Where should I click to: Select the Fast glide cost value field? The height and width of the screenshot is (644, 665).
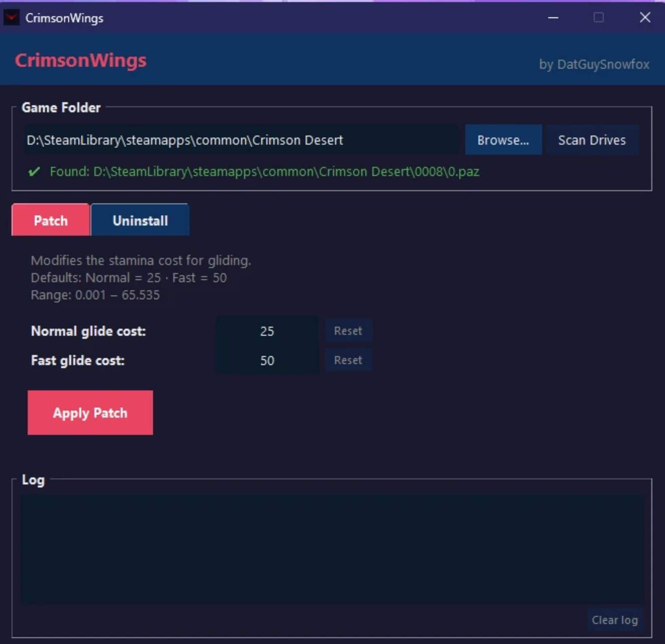[267, 360]
